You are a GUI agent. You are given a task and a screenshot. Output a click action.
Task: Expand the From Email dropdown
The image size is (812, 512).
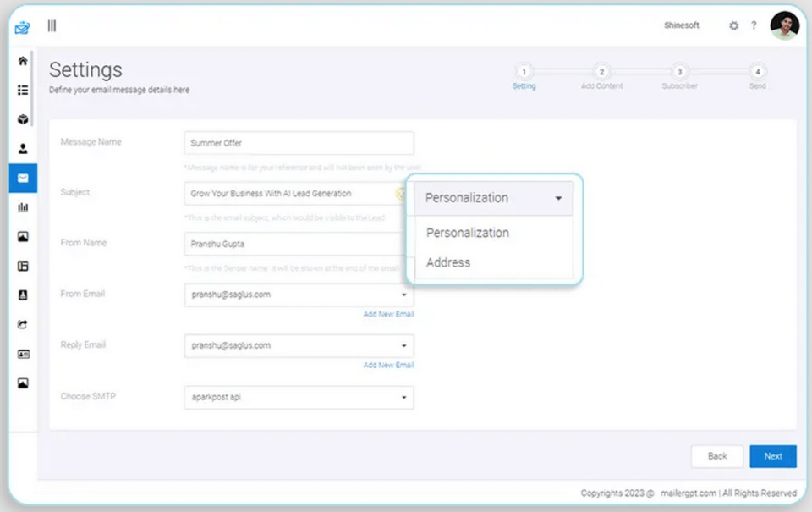point(404,295)
